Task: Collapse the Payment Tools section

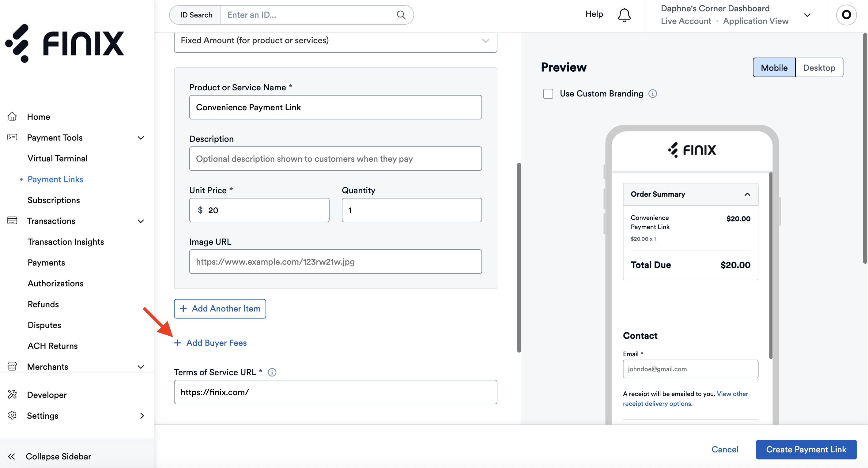Action: pyautogui.click(x=141, y=138)
